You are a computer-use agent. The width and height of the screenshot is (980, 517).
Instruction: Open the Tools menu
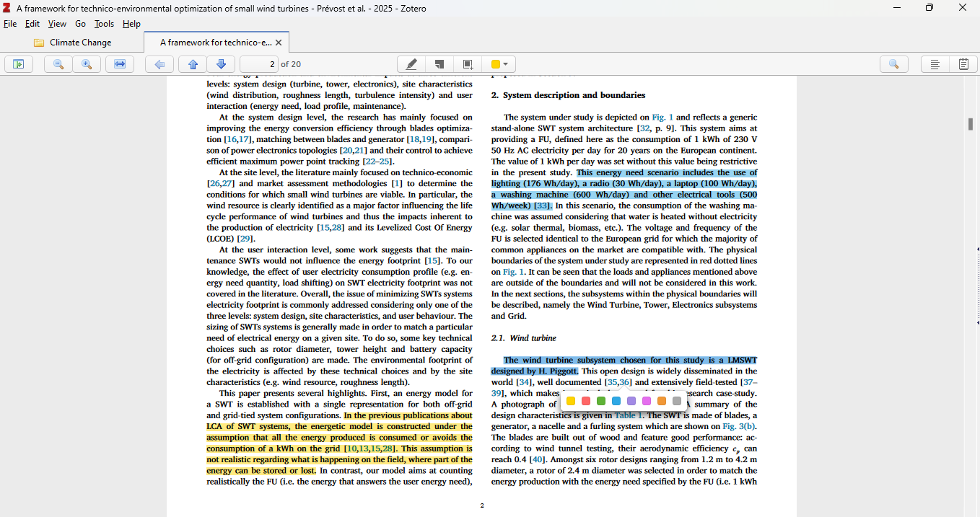coord(105,24)
